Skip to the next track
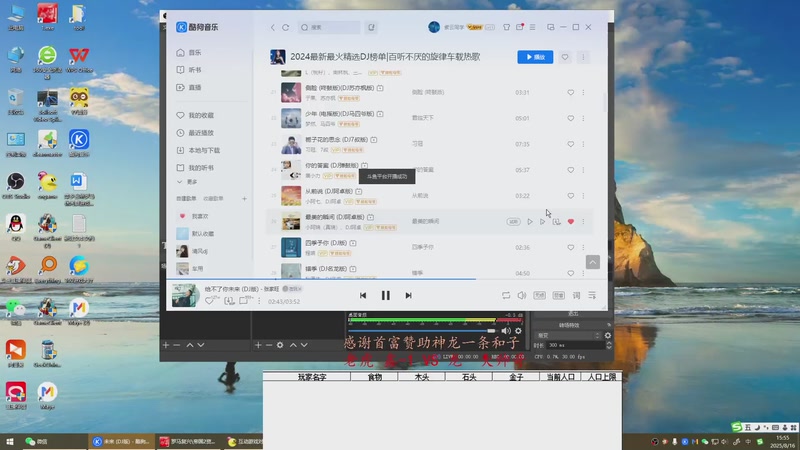The image size is (800, 450). pyautogui.click(x=408, y=295)
